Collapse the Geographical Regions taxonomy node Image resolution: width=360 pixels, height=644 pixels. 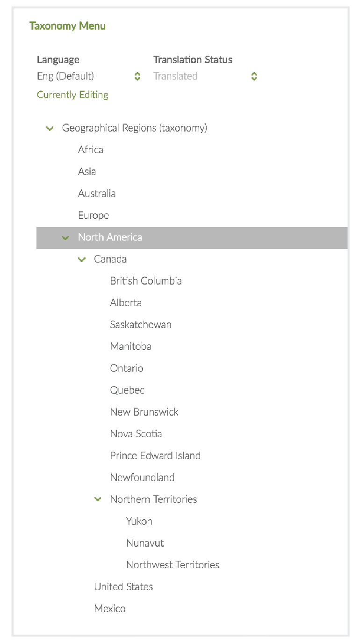pyautogui.click(x=50, y=129)
